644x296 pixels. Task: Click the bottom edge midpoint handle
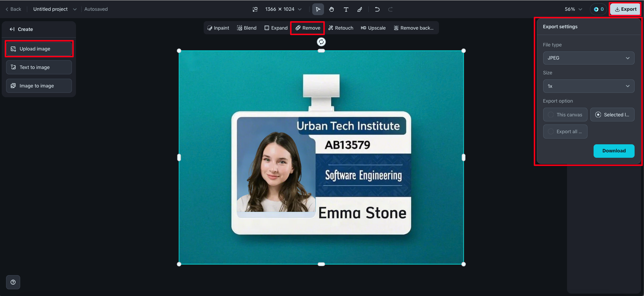321,264
